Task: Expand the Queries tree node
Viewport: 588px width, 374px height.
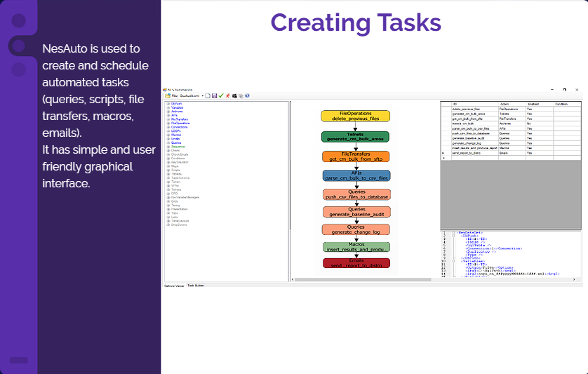Action: 168,143
